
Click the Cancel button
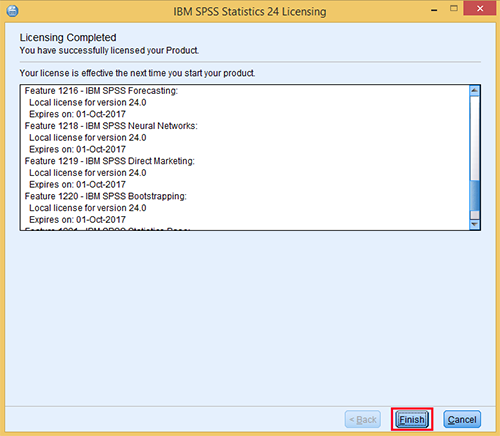[462, 419]
